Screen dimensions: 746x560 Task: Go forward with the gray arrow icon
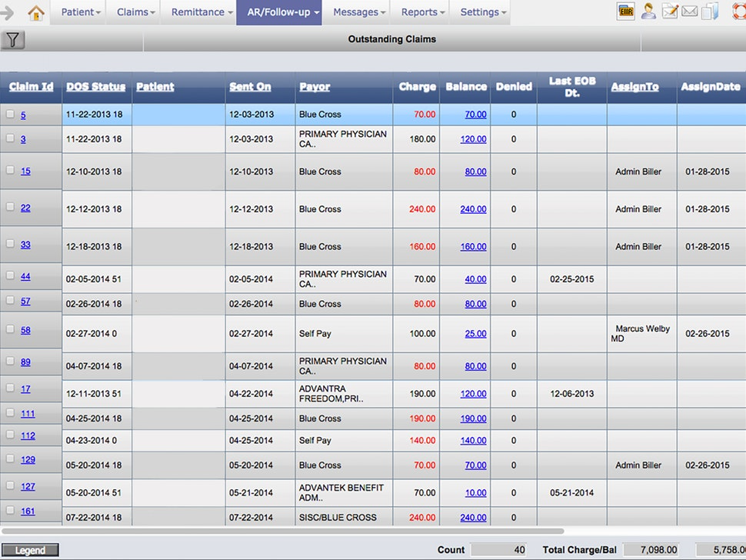(x=7, y=12)
